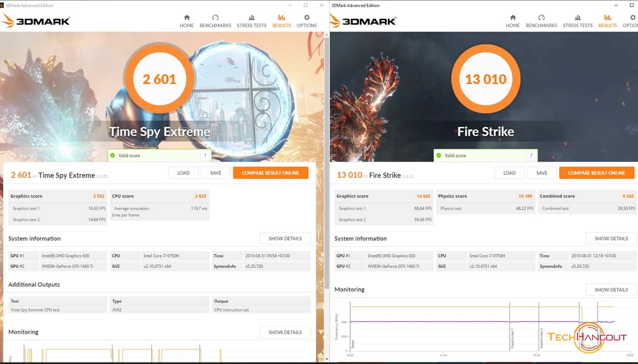Click Physics test 48.22 FPS row

pyautogui.click(x=486, y=208)
